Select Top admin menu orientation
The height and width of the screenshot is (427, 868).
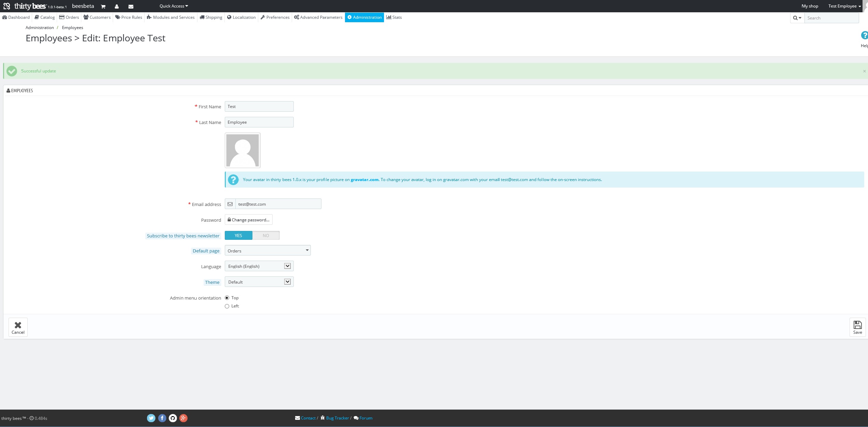227,298
